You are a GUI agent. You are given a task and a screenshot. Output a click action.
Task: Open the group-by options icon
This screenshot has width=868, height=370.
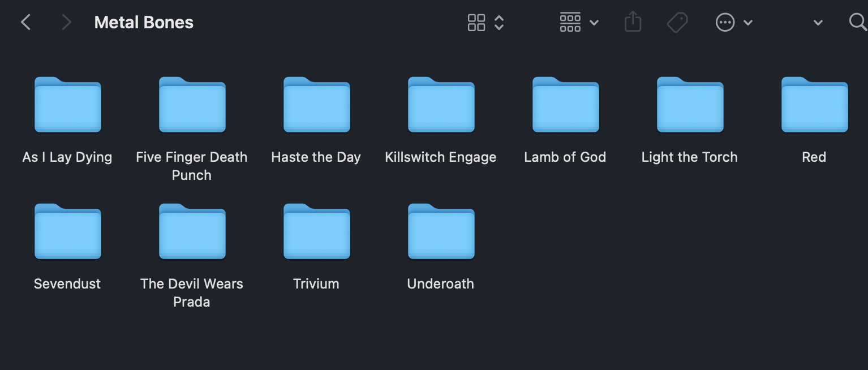[x=570, y=23]
